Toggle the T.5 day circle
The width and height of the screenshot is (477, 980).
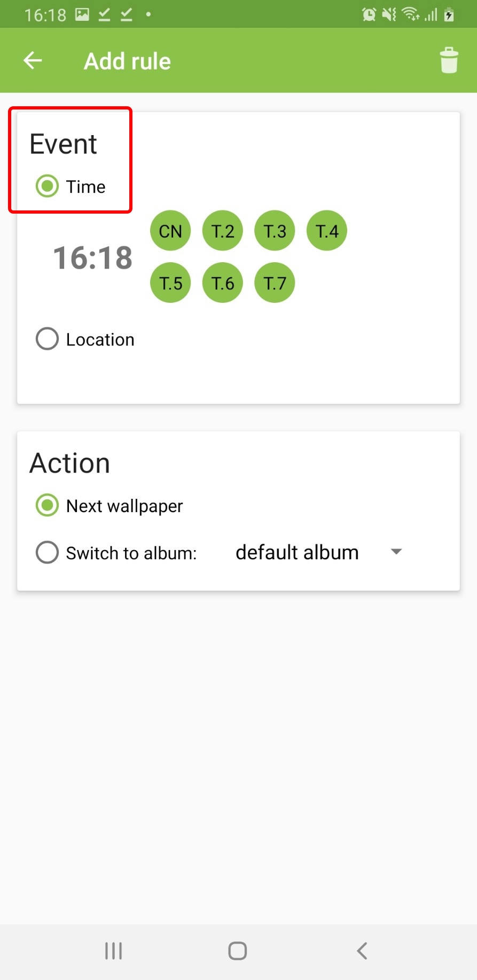point(170,283)
